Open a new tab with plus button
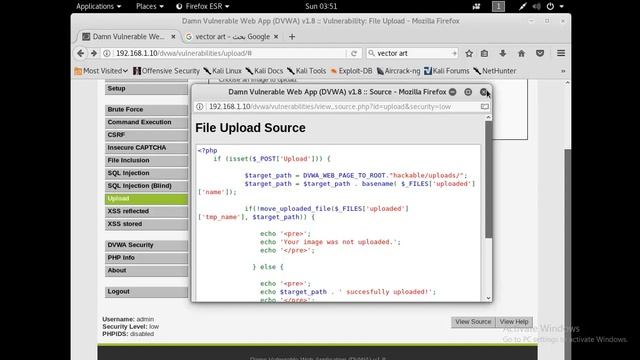Image resolution: width=640 pixels, height=360 pixels. click(292, 37)
